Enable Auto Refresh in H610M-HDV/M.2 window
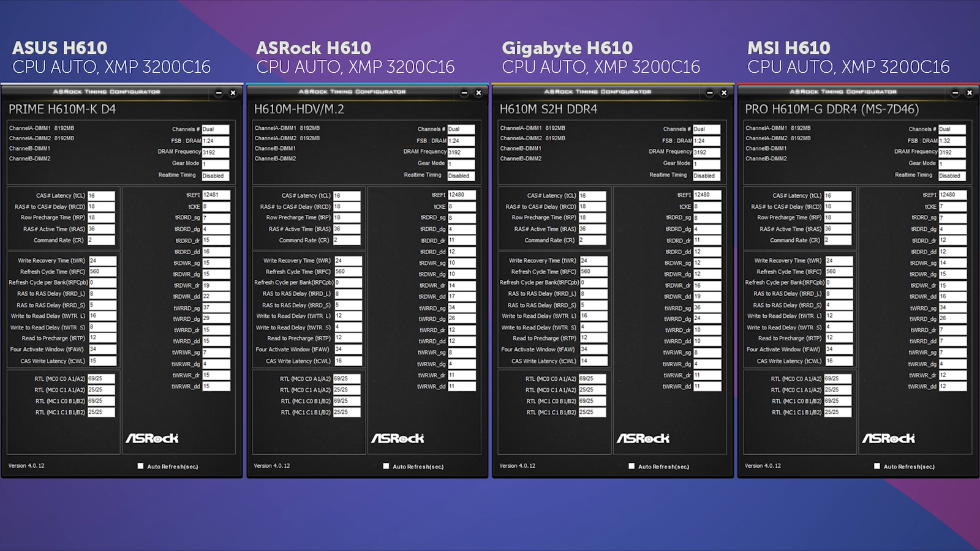 (x=386, y=466)
